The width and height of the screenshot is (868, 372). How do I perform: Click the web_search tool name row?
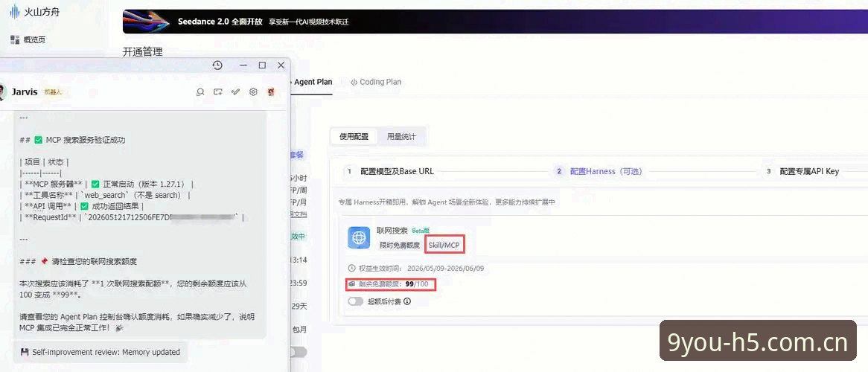(105, 195)
